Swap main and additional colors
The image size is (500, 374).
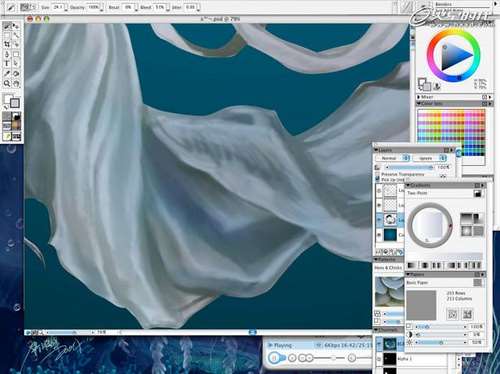point(6,107)
